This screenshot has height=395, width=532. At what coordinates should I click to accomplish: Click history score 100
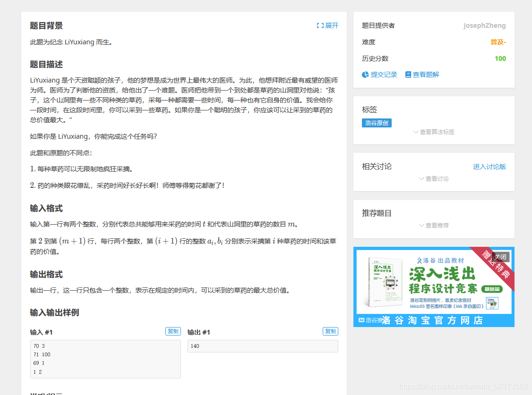pos(500,58)
